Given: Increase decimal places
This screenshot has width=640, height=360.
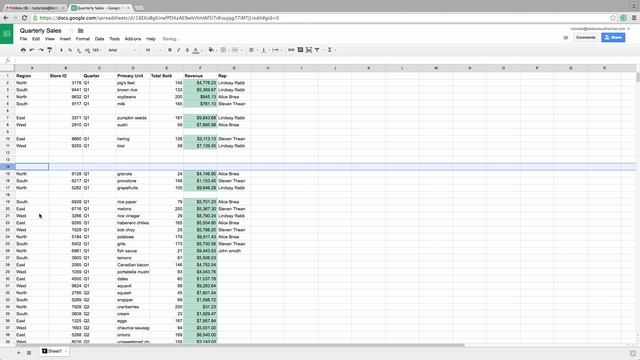Looking at the screenshot, I should 87,50.
